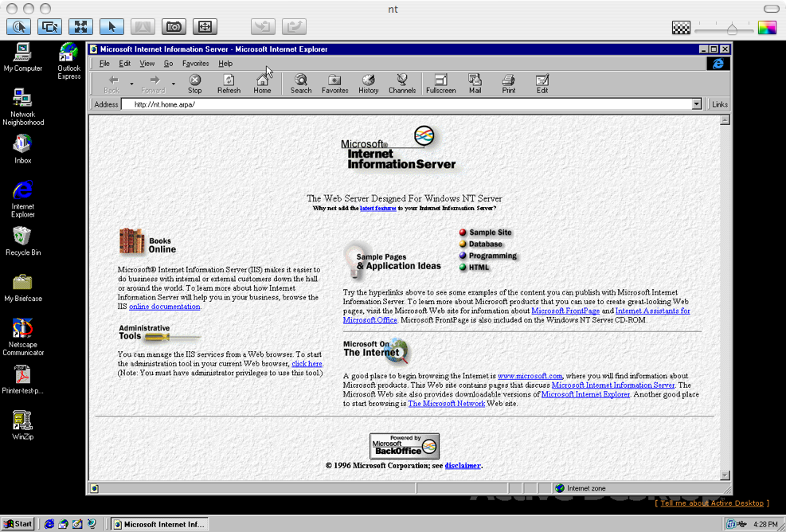Screen dimensions: 786x532
Task: Click the Back arrow in Internet Explorer
Action: tap(111, 84)
